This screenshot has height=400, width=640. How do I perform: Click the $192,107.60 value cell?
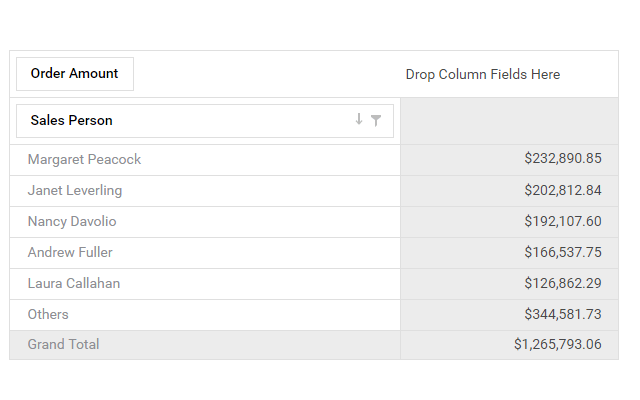pos(562,222)
